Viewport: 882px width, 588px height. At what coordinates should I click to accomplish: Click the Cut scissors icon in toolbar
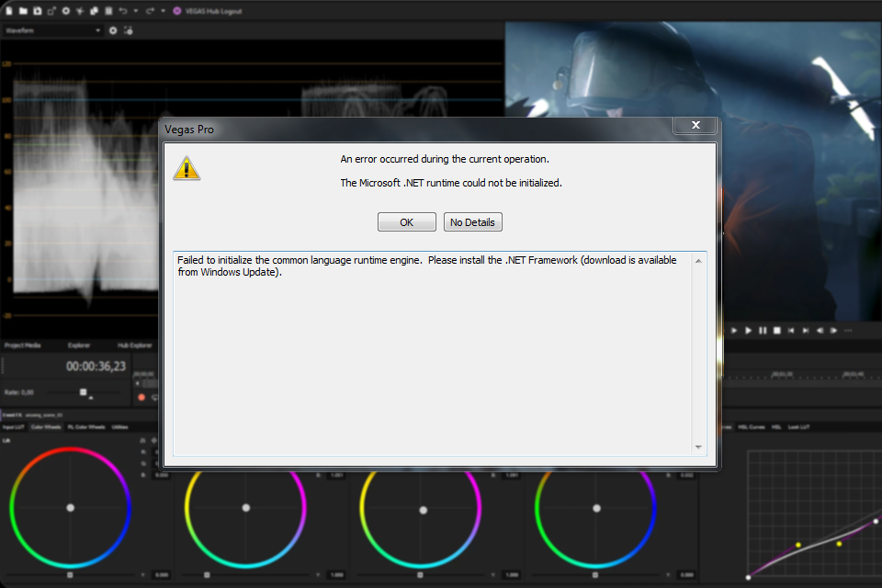[80, 11]
